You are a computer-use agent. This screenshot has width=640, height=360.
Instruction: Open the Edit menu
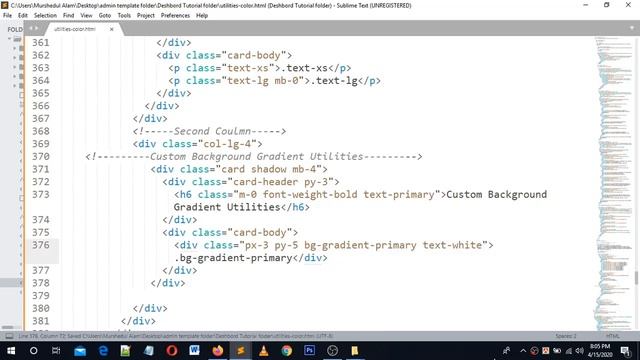click(23, 16)
